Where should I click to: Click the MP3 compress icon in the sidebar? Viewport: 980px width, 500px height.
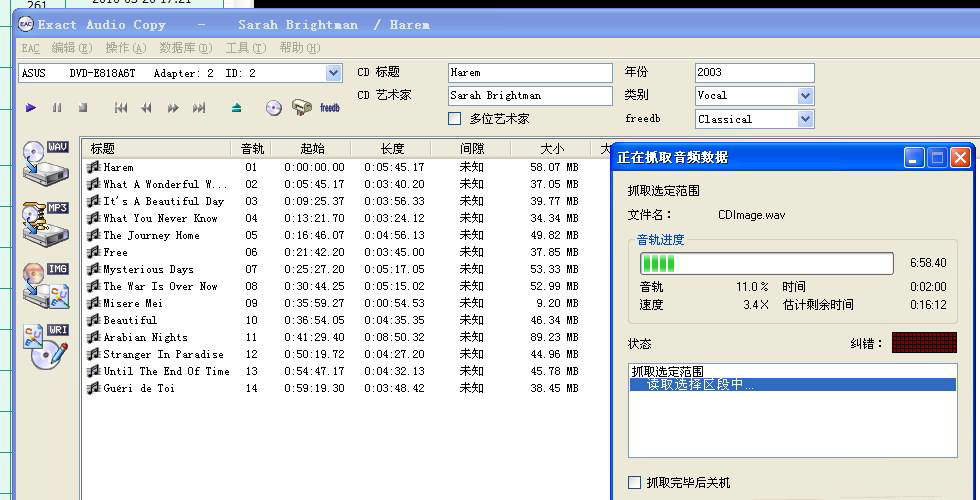pyautogui.click(x=46, y=224)
